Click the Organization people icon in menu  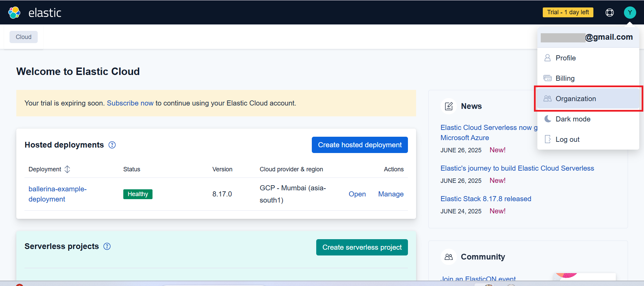(x=548, y=98)
